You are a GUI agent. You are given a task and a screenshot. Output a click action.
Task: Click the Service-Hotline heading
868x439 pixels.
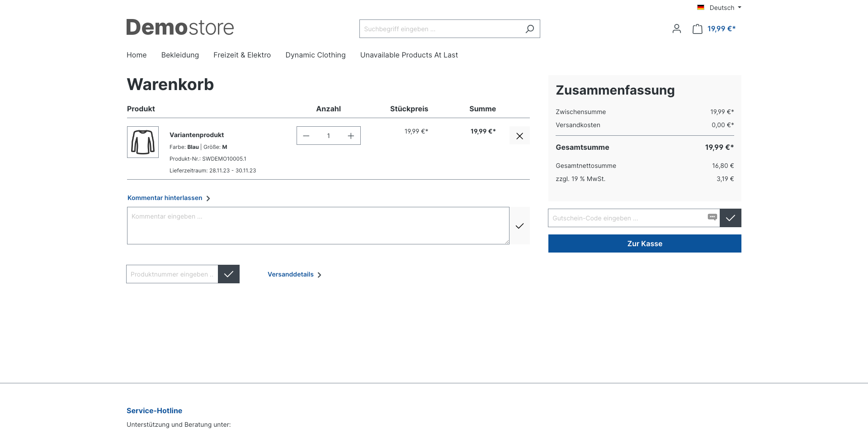tap(154, 411)
